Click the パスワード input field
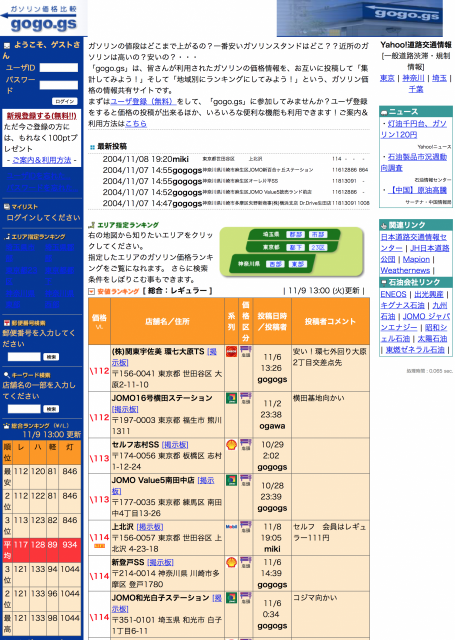Viewport: 455px width, 640px height. click(59, 85)
